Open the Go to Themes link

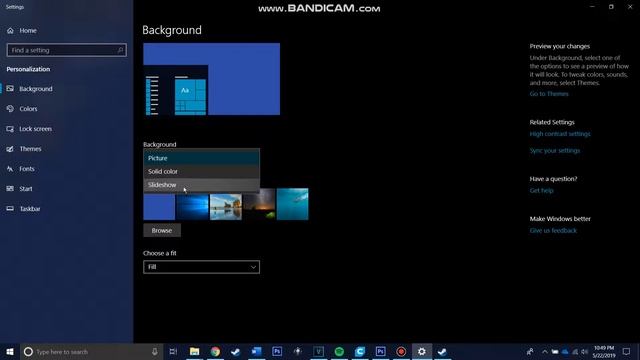549,94
